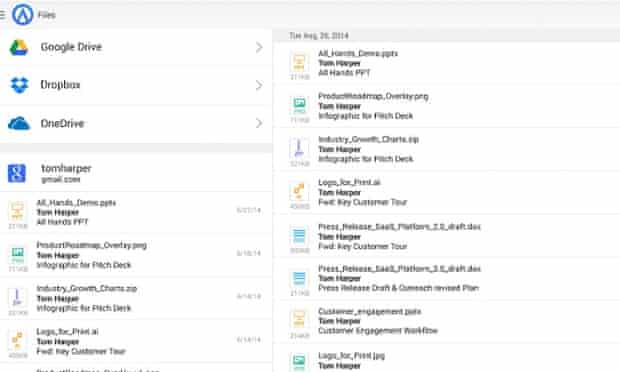This screenshot has height=372, width=620.
Task: Click the jpg icon for Logo_for_Print.jpg
Action: pos(299,361)
